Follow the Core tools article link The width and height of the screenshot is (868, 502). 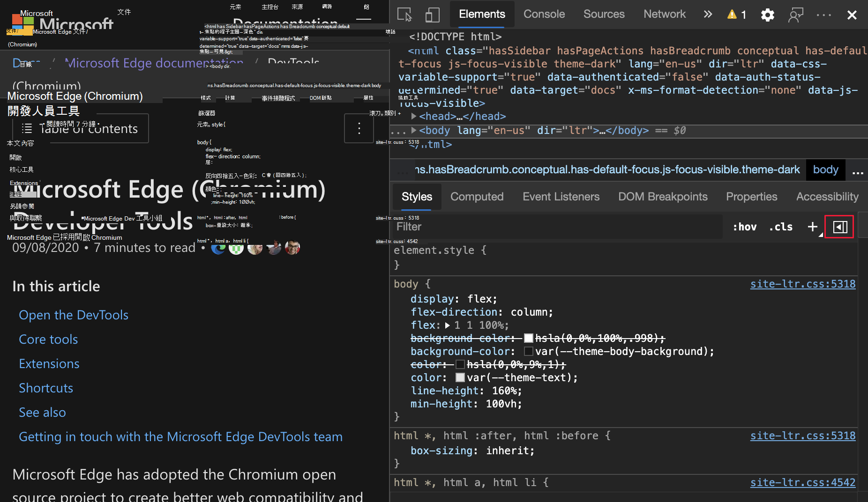48,339
